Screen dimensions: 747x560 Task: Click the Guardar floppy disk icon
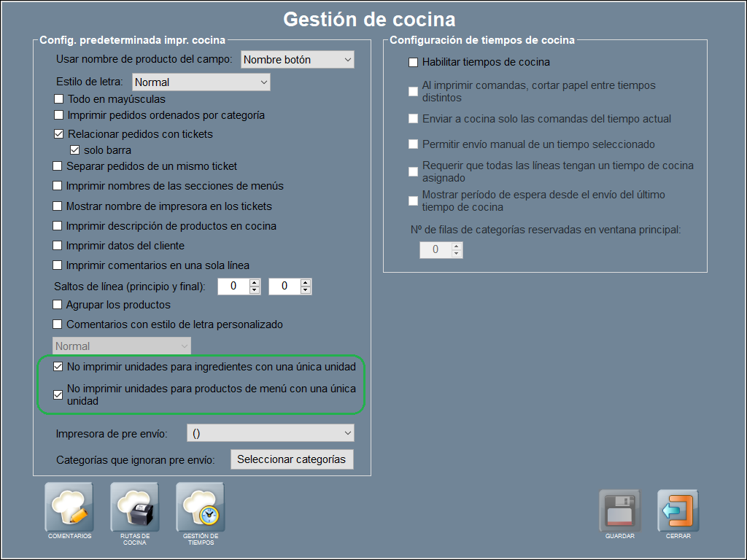click(x=619, y=510)
